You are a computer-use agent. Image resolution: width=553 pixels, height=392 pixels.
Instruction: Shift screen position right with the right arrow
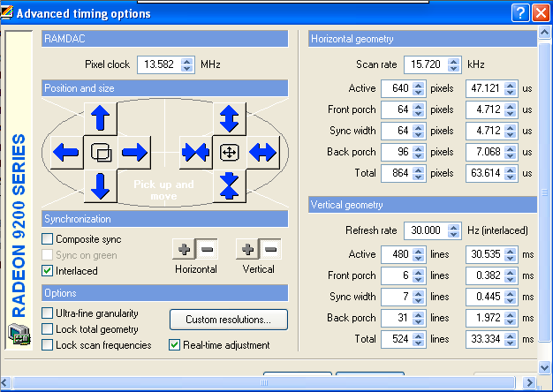pyautogui.click(x=134, y=153)
